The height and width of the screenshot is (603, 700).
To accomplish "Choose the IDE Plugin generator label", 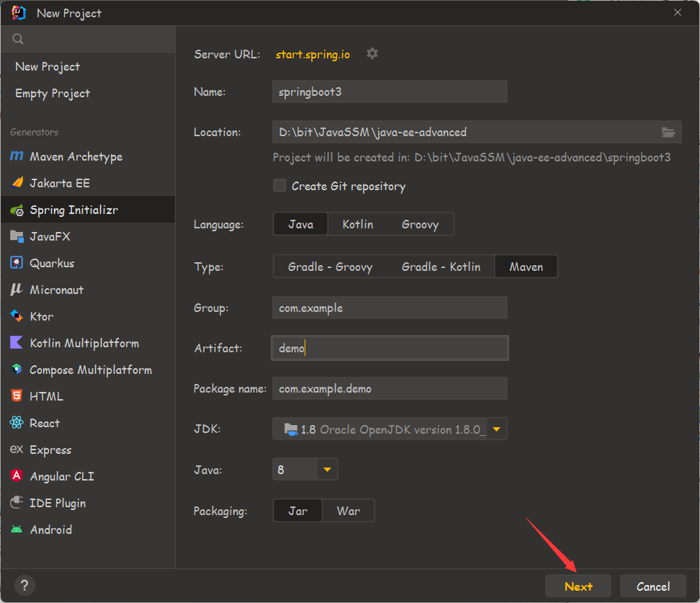I will click(x=58, y=503).
